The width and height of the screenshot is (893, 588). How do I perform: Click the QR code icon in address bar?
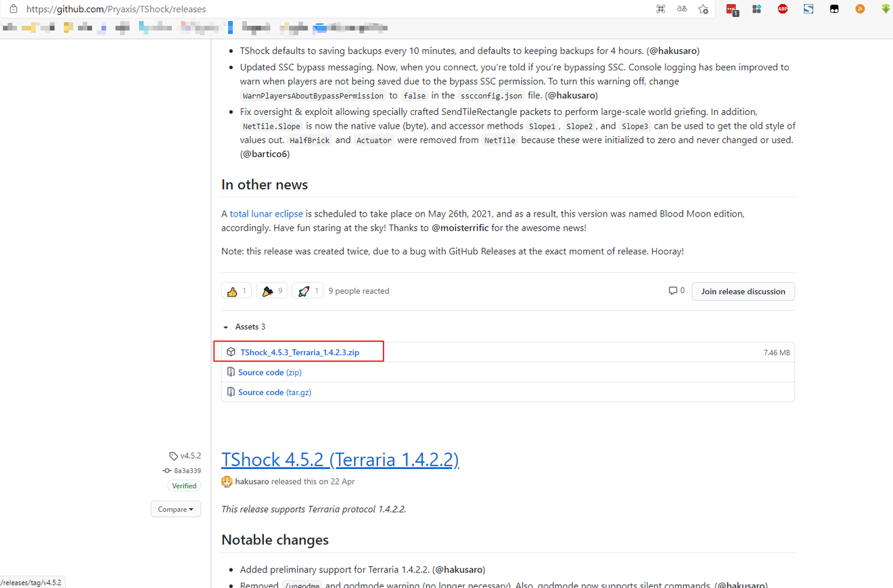click(661, 9)
